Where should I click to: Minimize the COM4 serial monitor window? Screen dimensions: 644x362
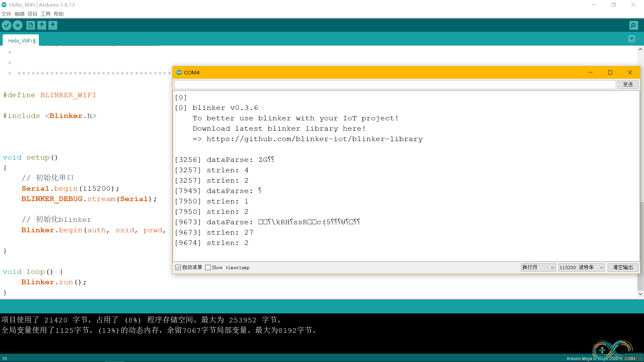tap(591, 72)
